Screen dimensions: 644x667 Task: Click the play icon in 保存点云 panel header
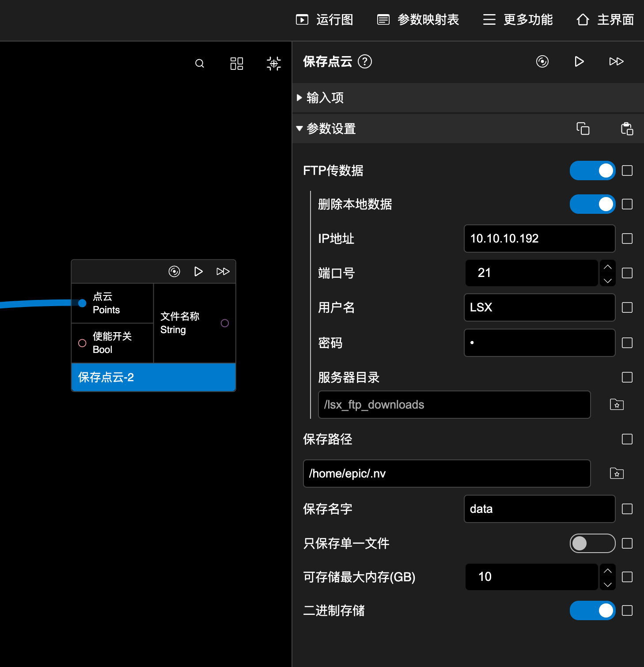click(x=579, y=61)
